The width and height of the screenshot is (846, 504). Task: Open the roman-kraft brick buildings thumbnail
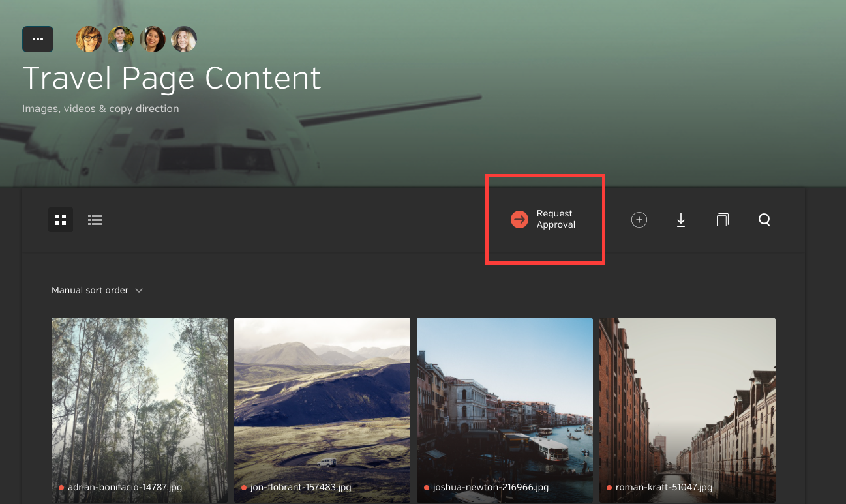click(x=687, y=410)
